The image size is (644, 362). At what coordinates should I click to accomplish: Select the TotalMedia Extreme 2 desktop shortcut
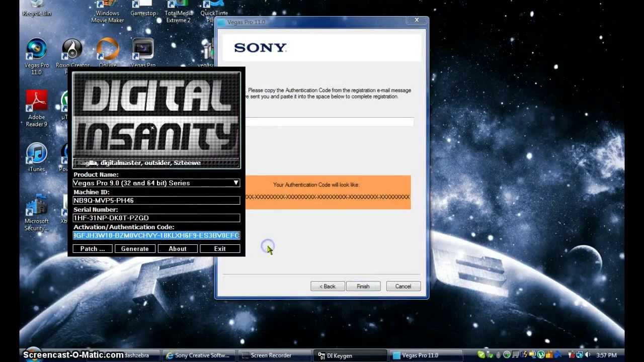pos(179,12)
